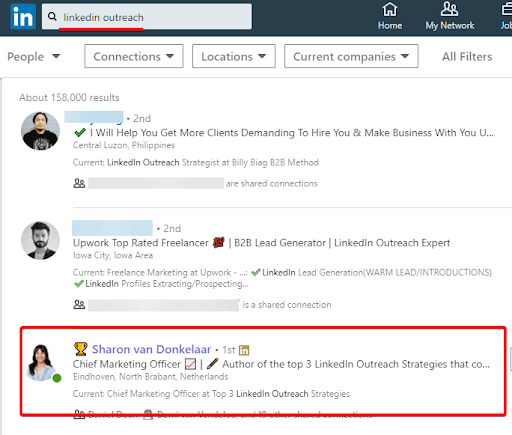Image resolution: width=512 pixels, height=435 pixels.
Task: Expand the Locations filter
Action: (x=234, y=56)
